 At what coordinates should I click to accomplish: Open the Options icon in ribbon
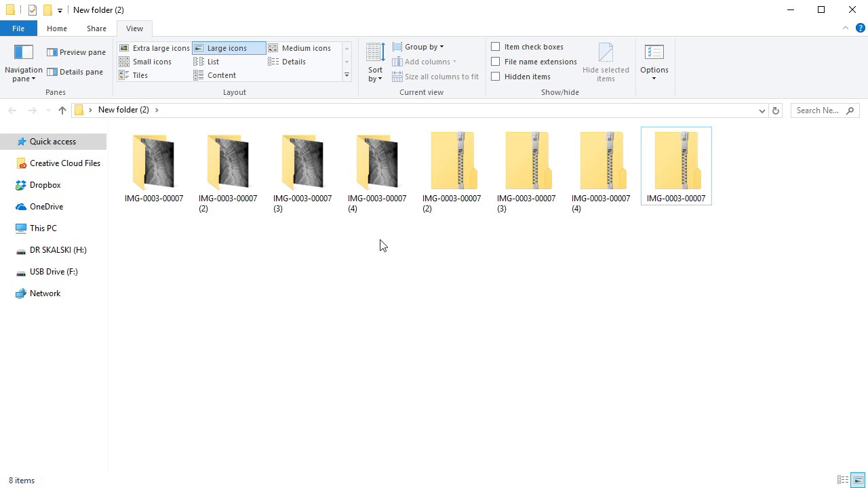coord(654,53)
